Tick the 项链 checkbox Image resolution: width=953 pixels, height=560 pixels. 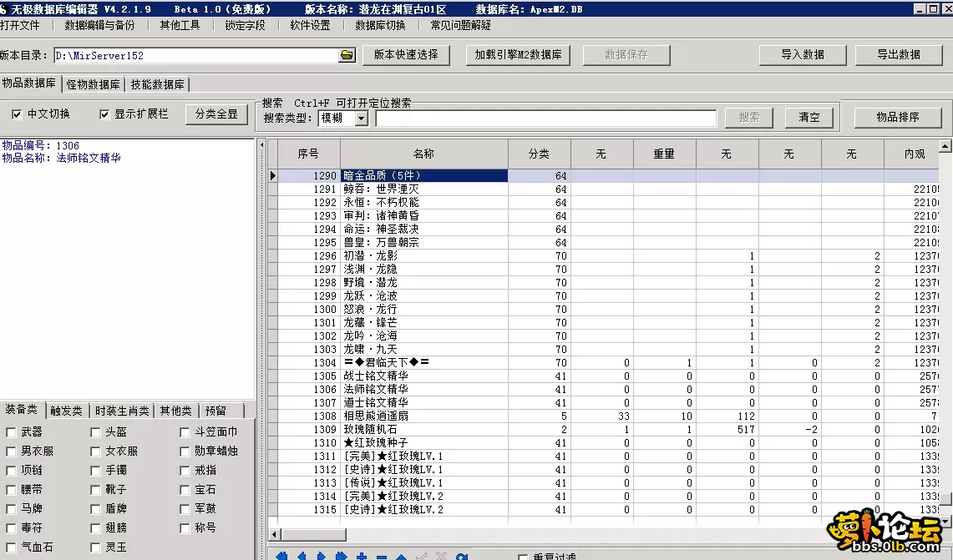11,471
